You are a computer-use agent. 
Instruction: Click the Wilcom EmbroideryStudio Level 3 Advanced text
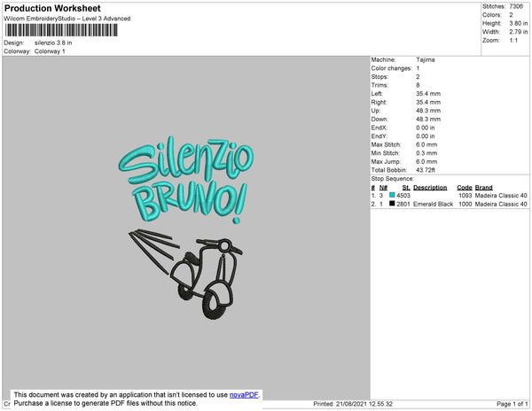[x=67, y=19]
